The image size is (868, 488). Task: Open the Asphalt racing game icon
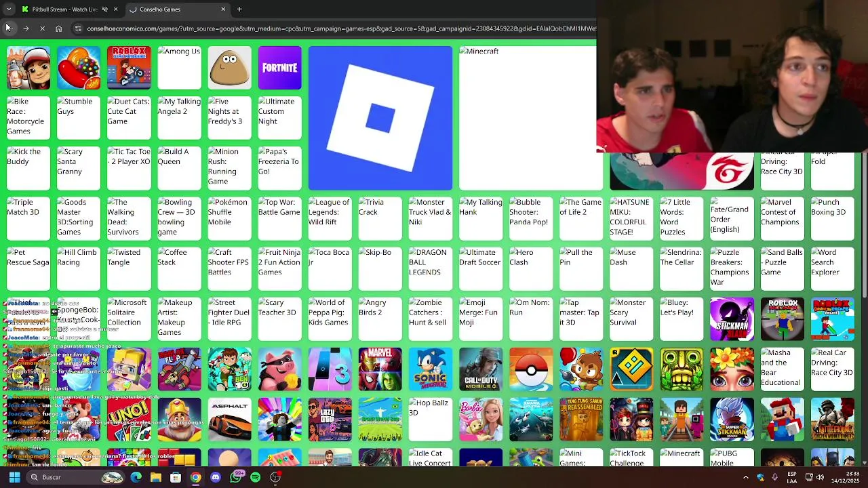pyautogui.click(x=229, y=419)
